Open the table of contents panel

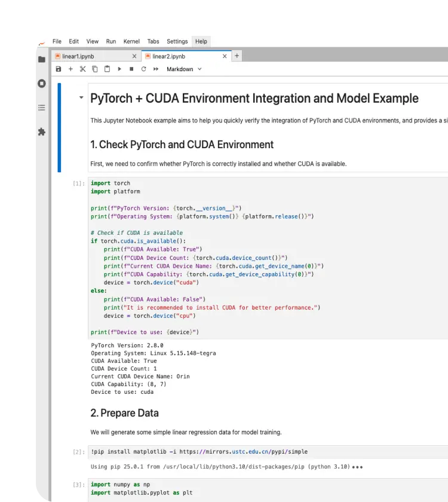(x=42, y=108)
